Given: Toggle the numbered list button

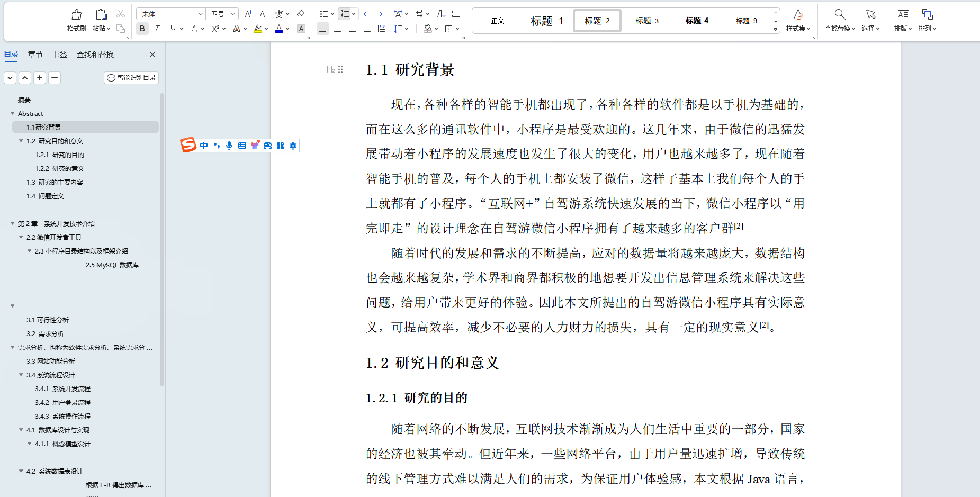Looking at the screenshot, I should pos(345,14).
